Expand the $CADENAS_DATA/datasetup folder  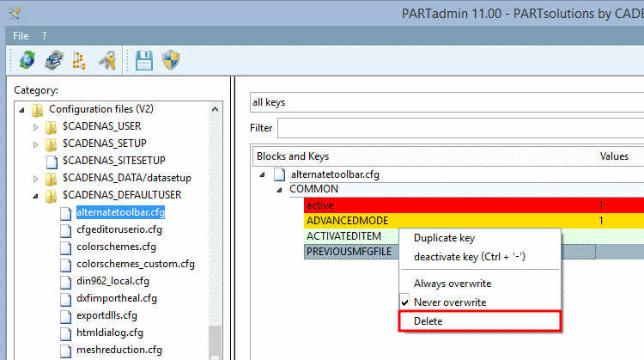click(x=36, y=179)
